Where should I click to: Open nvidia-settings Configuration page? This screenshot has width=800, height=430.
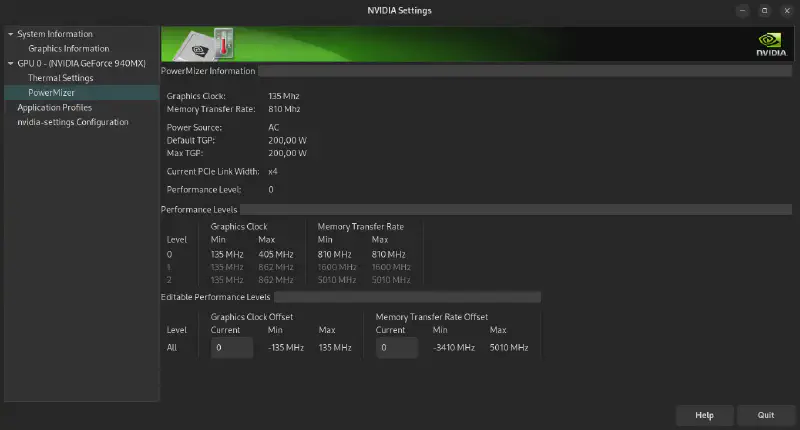pyautogui.click(x=73, y=122)
